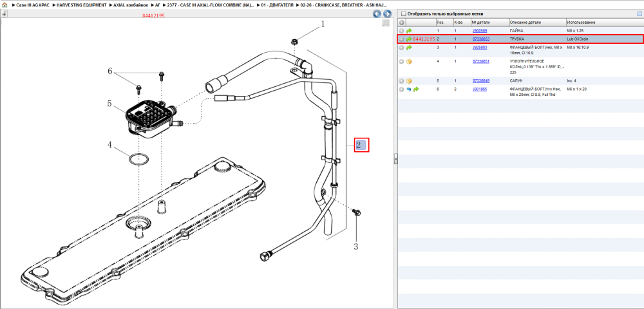Show the next diagram with right arrow

pyautogui.click(x=386, y=14)
